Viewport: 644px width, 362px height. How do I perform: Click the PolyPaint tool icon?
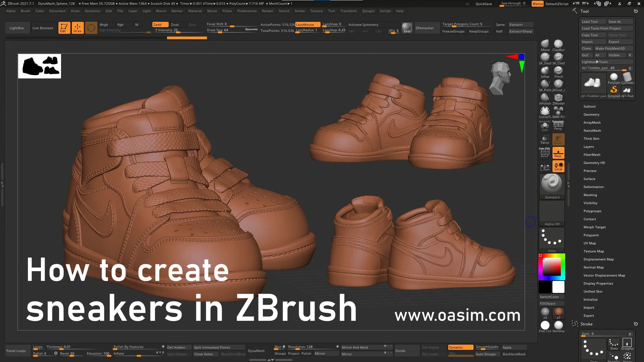pyautogui.click(x=591, y=235)
